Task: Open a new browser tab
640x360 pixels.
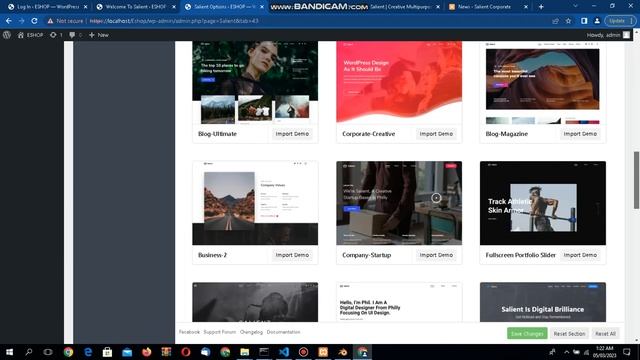Action: click(541, 7)
